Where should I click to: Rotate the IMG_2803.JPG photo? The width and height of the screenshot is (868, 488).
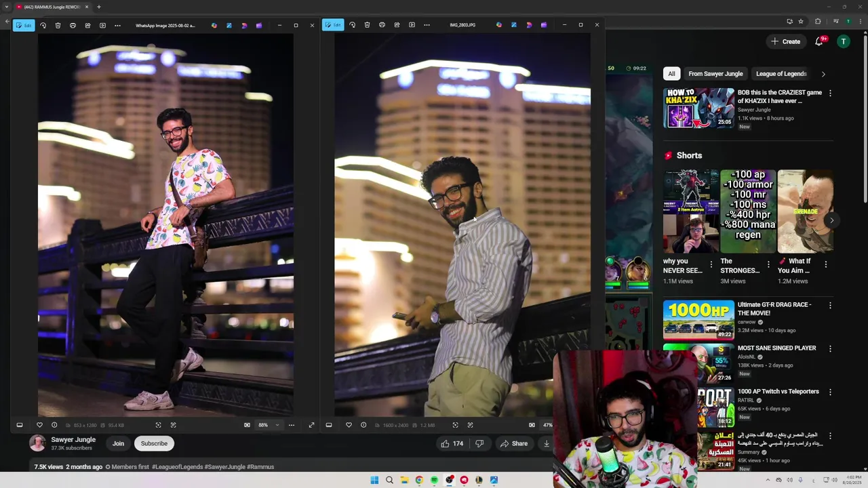352,25
